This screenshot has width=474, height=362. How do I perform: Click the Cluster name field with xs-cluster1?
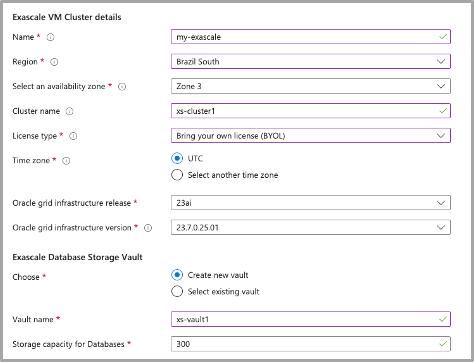pos(311,111)
